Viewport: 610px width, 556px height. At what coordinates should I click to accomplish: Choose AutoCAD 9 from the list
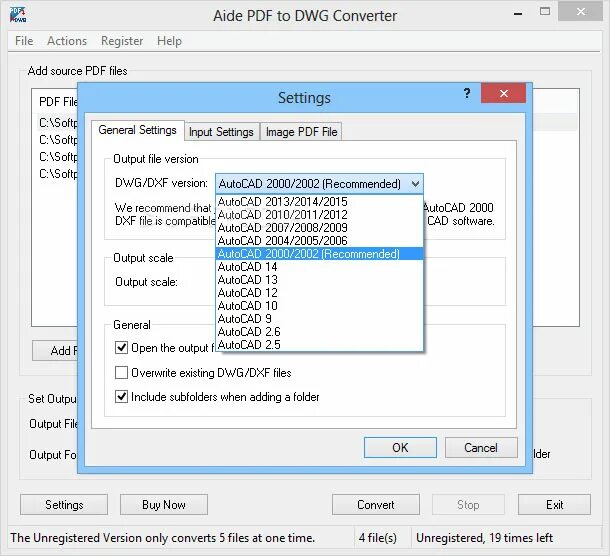point(319,319)
